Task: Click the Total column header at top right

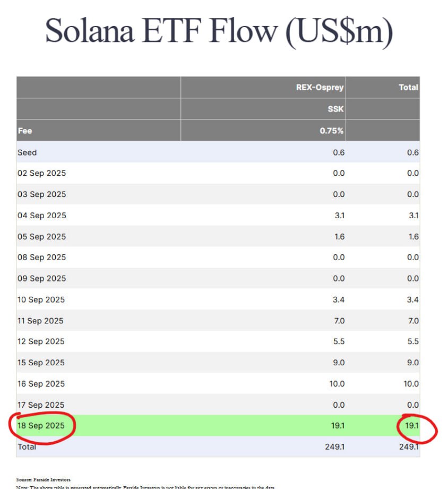Action: 408,87
